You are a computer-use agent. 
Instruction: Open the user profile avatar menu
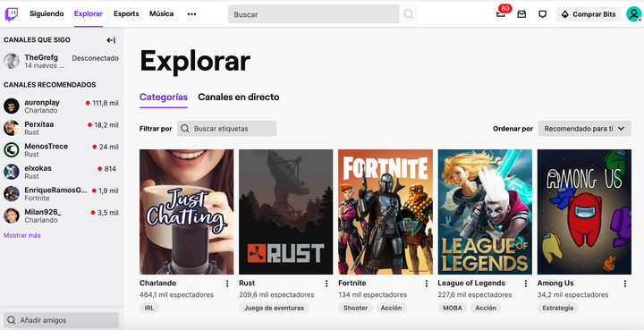pos(634,14)
